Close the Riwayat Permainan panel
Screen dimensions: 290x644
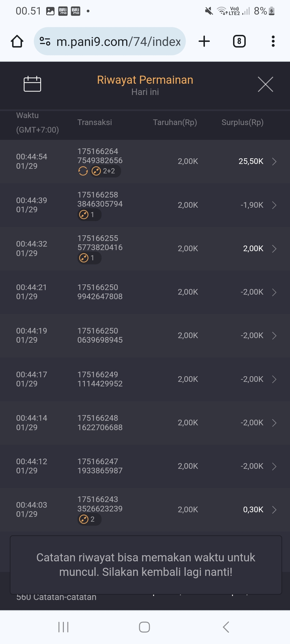[x=265, y=84]
